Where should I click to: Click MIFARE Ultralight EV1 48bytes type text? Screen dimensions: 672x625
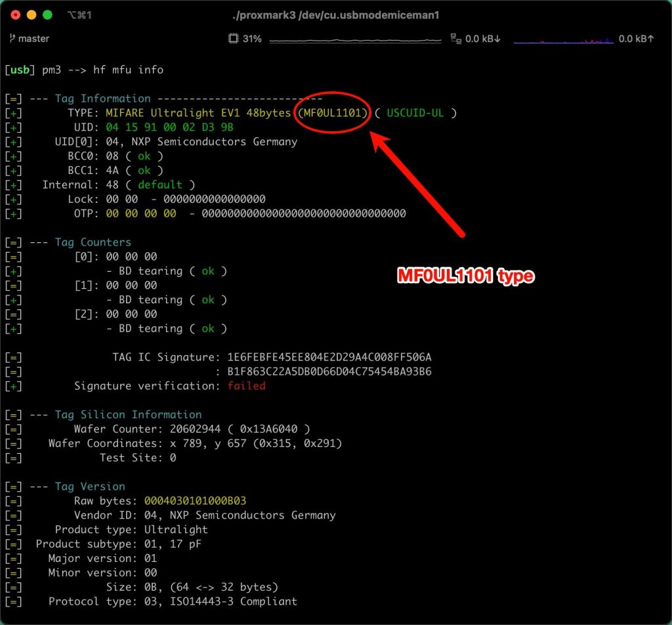[198, 113]
